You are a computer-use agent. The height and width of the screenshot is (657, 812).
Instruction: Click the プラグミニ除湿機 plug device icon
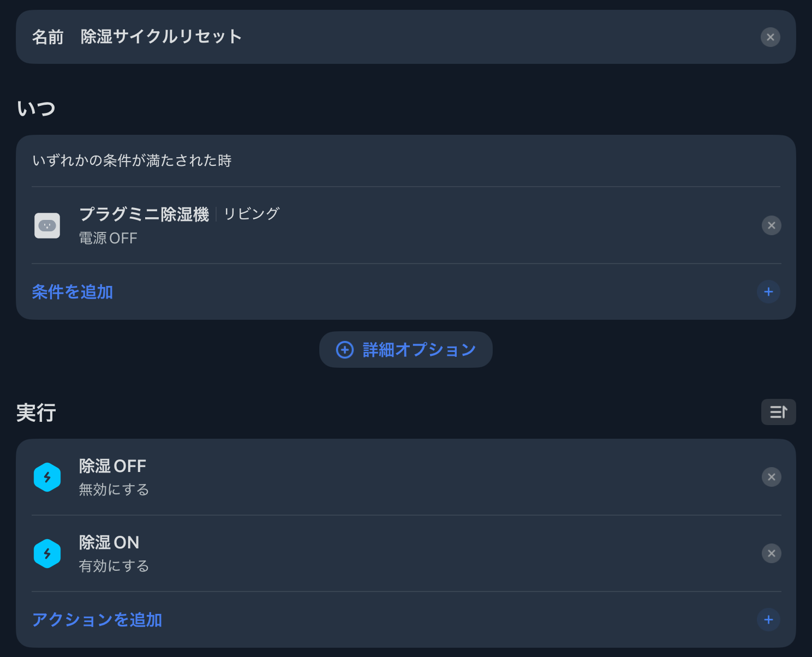tap(47, 225)
